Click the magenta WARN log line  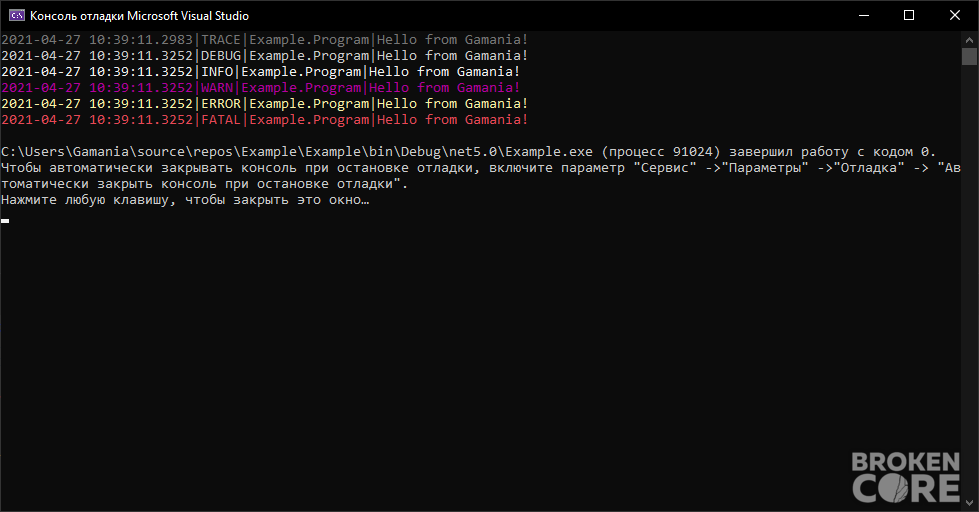[261, 88]
